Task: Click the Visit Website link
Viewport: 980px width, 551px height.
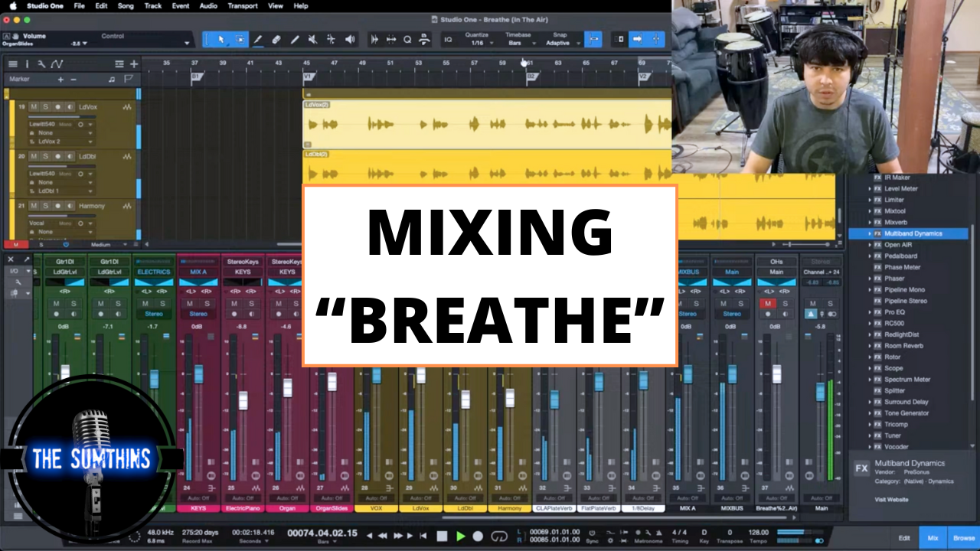Action: coord(892,500)
